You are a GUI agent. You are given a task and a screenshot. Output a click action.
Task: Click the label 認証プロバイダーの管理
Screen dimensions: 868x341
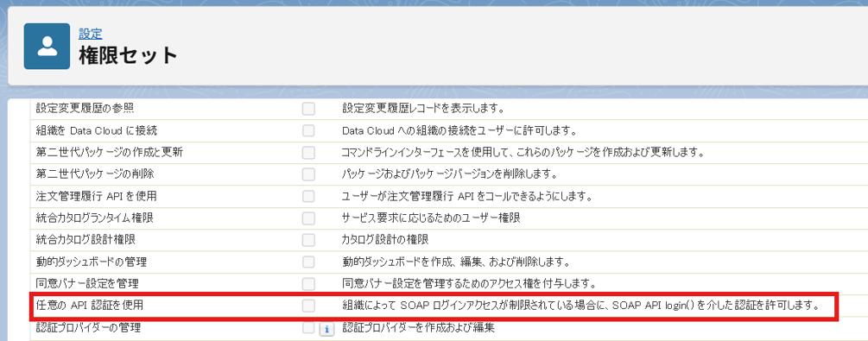point(88,327)
